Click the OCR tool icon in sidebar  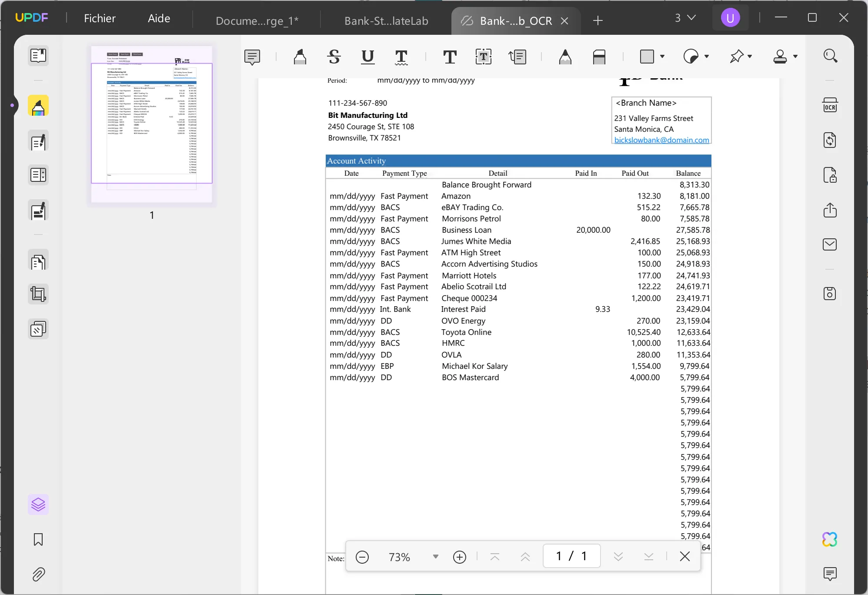(x=830, y=106)
